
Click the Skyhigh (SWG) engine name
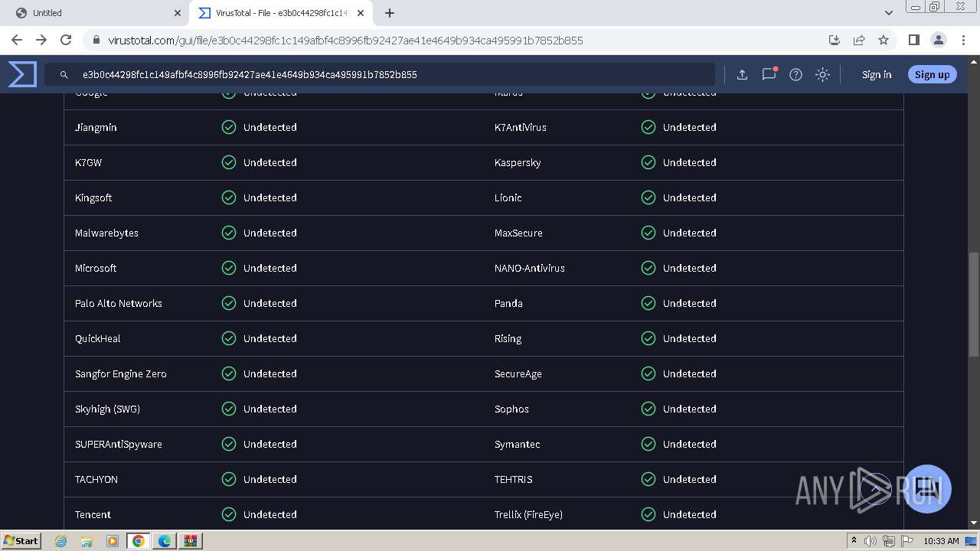(x=107, y=409)
